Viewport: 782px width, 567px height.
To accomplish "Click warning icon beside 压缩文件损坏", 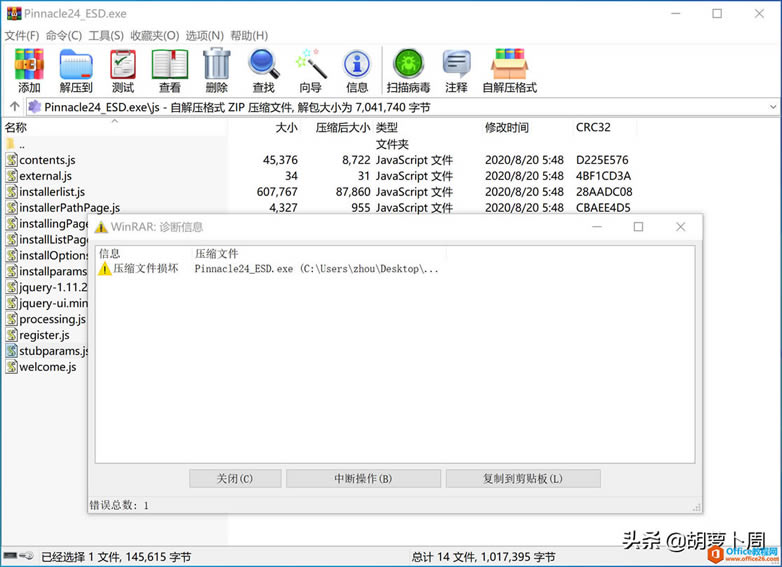I will tap(104, 269).
